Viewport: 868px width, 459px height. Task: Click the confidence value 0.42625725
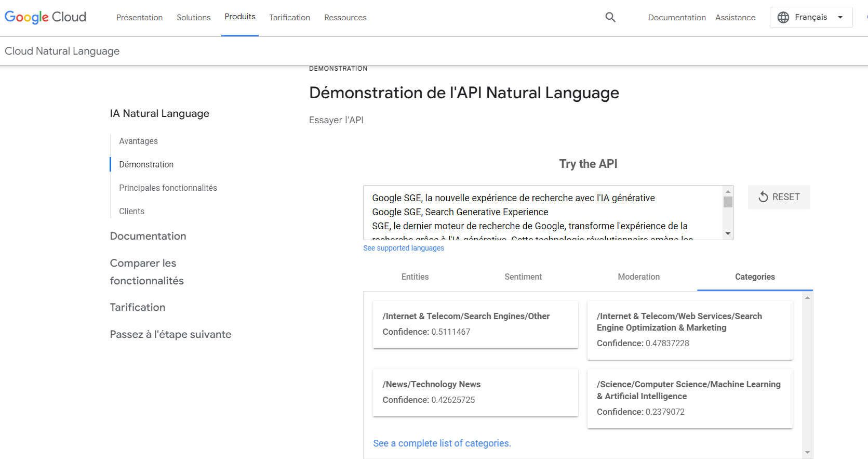[453, 400]
